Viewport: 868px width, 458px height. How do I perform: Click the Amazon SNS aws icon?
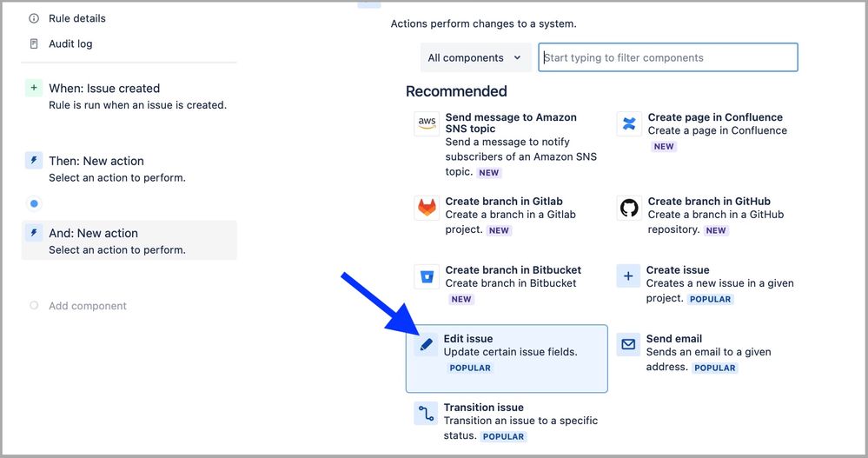point(427,123)
